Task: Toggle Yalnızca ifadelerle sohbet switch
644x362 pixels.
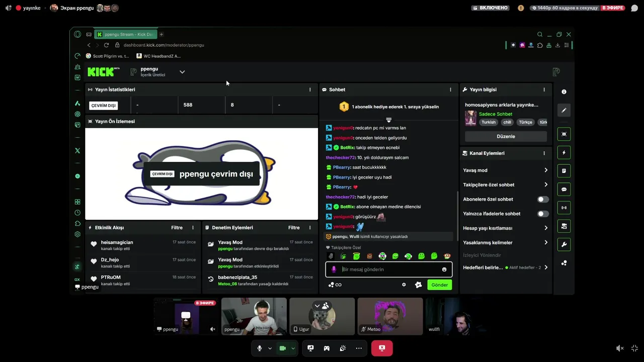Action: pos(542,214)
